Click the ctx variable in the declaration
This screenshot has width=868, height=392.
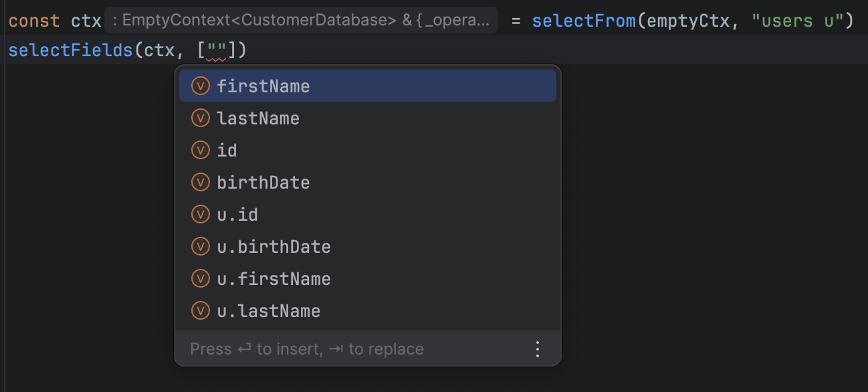coord(86,21)
